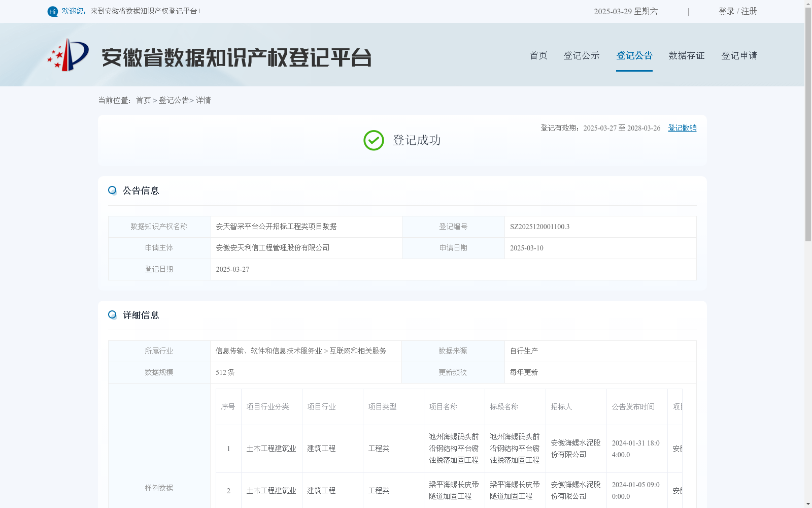This screenshot has height=508, width=812.
Task: Click the green registration success checkmark
Action: pyautogui.click(x=374, y=140)
